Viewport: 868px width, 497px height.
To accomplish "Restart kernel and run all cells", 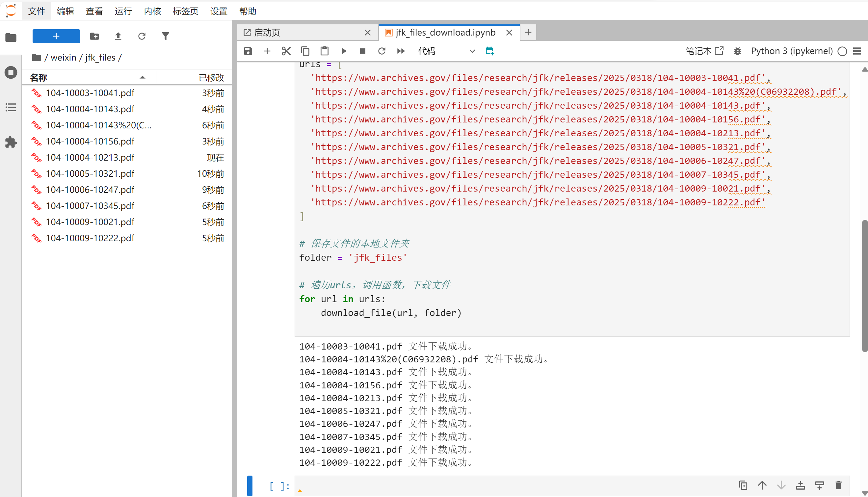I will (401, 51).
